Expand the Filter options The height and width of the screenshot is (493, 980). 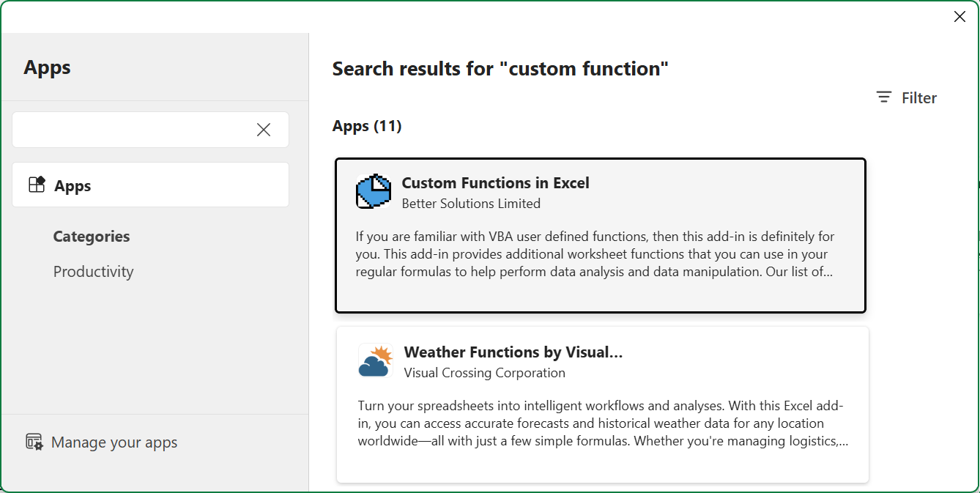pos(918,98)
